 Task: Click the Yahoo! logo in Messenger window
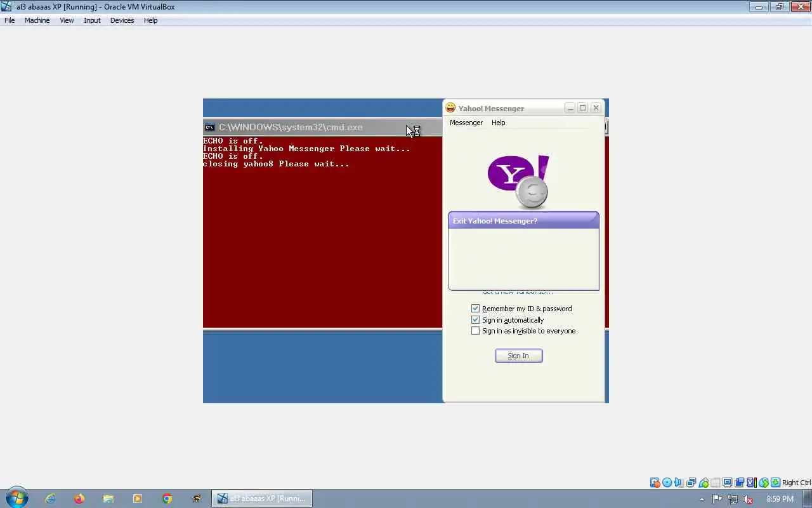pyautogui.click(x=519, y=182)
